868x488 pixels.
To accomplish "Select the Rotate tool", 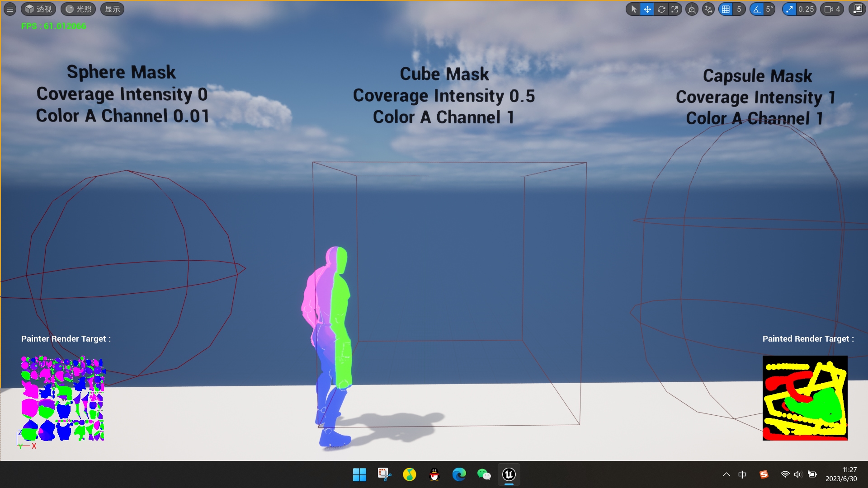I will coord(661,9).
